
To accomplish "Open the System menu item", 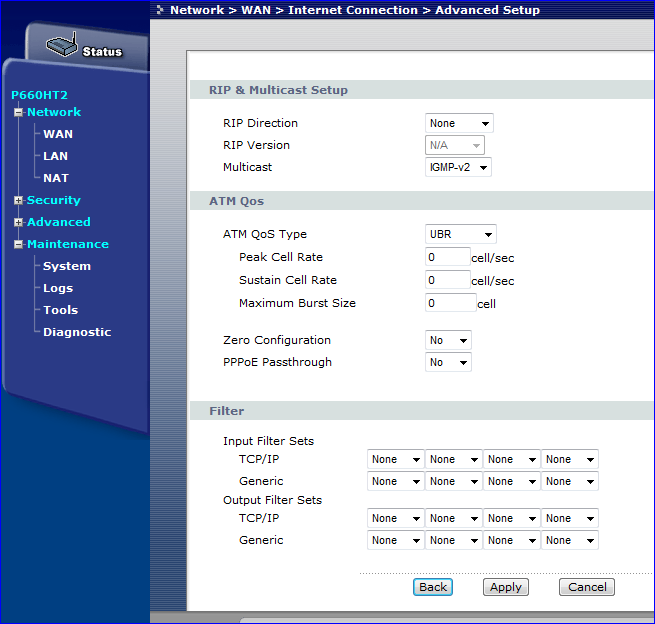I will click(67, 266).
